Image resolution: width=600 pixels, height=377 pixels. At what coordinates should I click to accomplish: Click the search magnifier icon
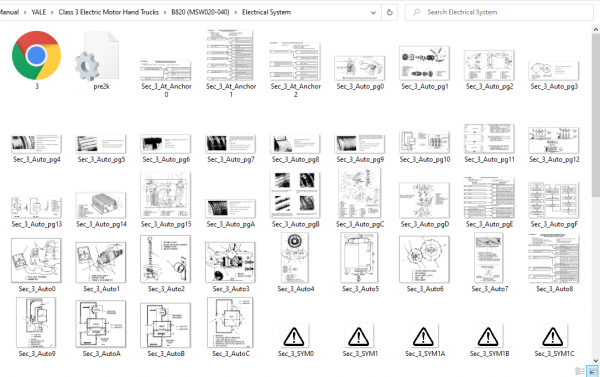click(x=416, y=12)
